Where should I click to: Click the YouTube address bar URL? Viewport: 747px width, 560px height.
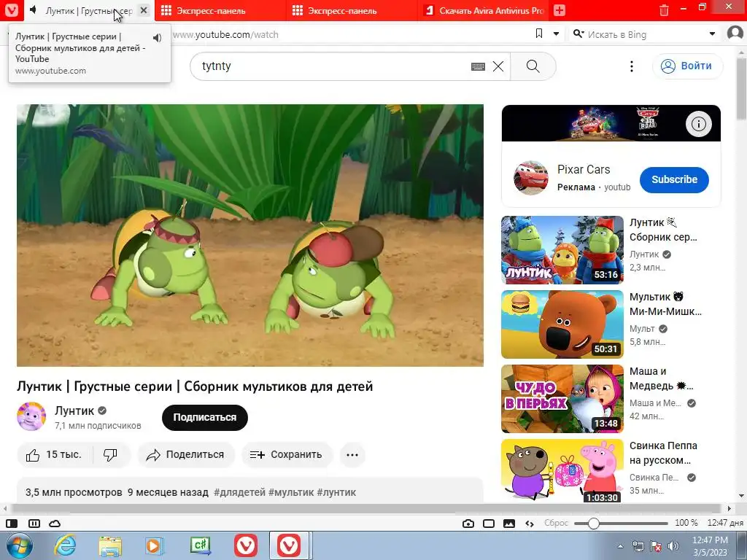(225, 34)
